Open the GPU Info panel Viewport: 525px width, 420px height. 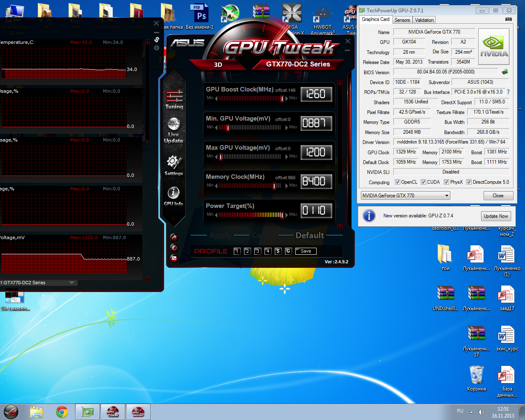click(173, 196)
